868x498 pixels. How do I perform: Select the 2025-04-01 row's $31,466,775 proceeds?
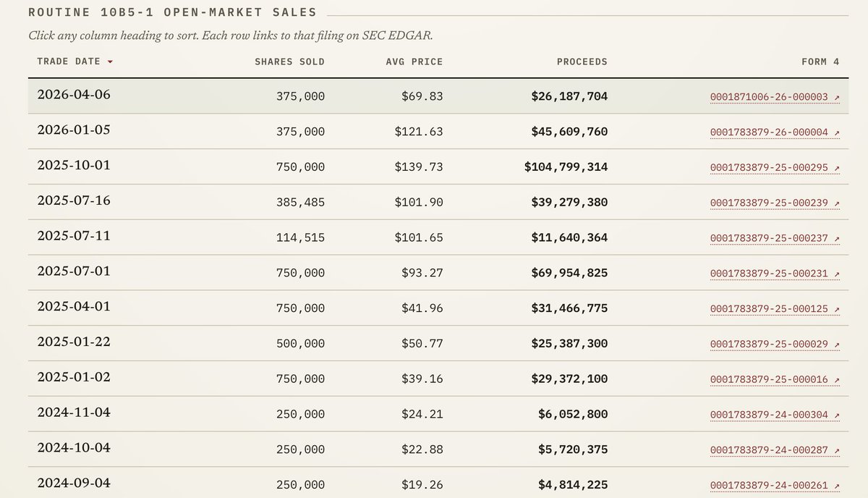pos(573,308)
